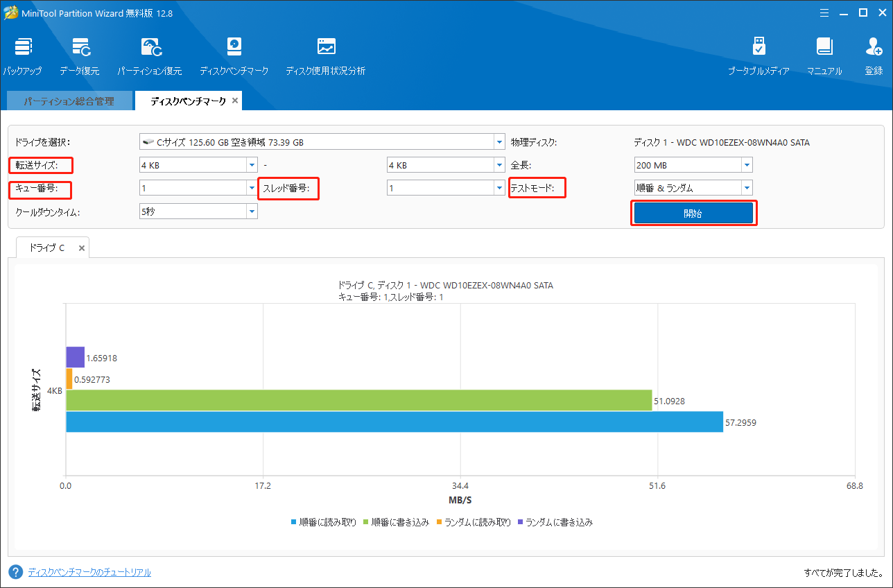Click the purple 1.65918 random write bar
893x588 pixels.
point(75,357)
